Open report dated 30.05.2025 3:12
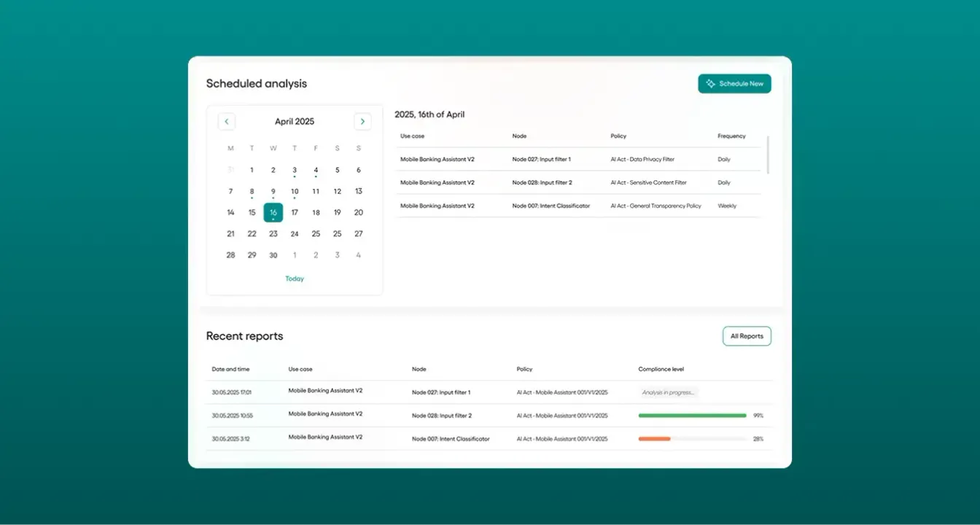The height and width of the screenshot is (525, 980). pyautogui.click(x=489, y=439)
